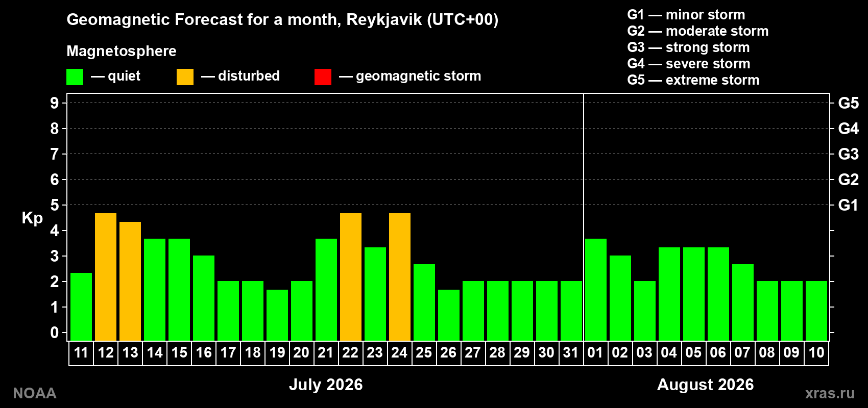The height and width of the screenshot is (408, 868).
Task: Click date label 15 on the axis
Action: 179,352
